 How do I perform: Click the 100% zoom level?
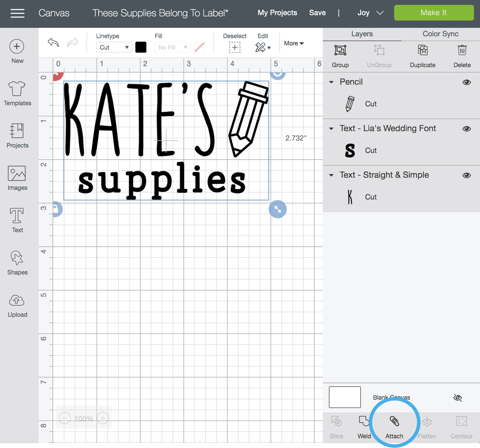click(x=84, y=418)
